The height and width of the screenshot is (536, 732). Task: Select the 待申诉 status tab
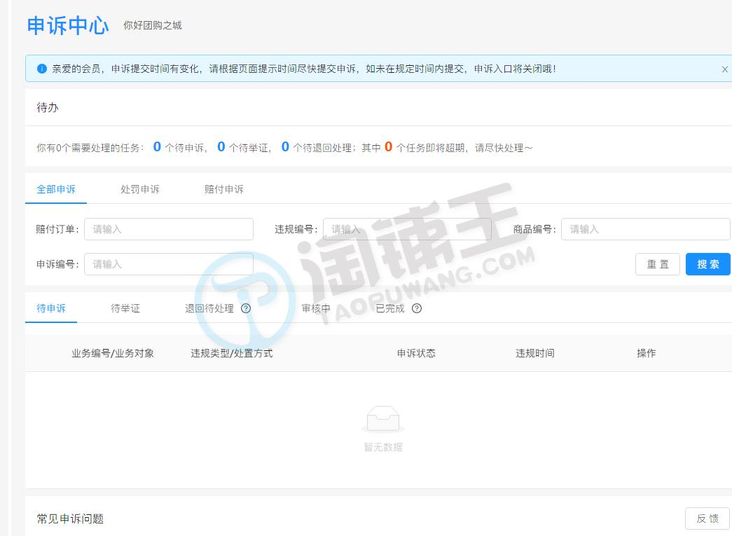51,308
